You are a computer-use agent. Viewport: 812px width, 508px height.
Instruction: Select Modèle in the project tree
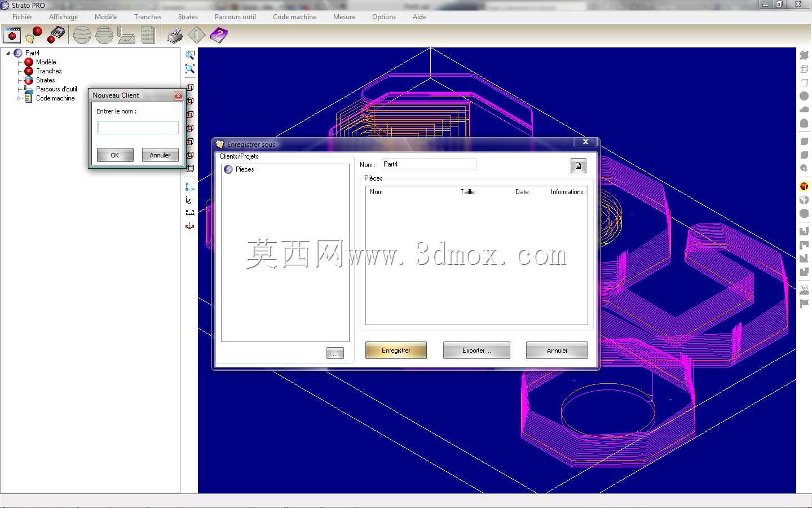pos(46,62)
